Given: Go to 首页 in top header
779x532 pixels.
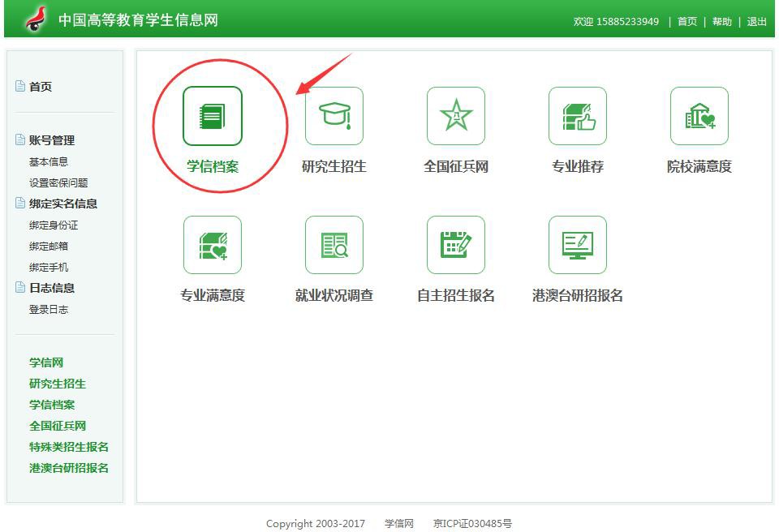Looking at the screenshot, I should pos(686,22).
